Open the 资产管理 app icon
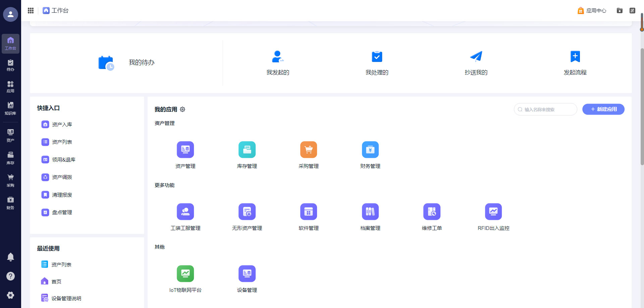 pos(185,150)
